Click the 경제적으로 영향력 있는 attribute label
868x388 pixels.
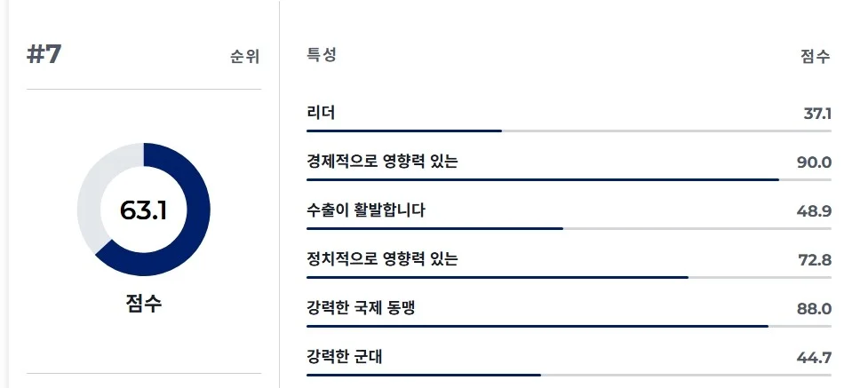382,162
